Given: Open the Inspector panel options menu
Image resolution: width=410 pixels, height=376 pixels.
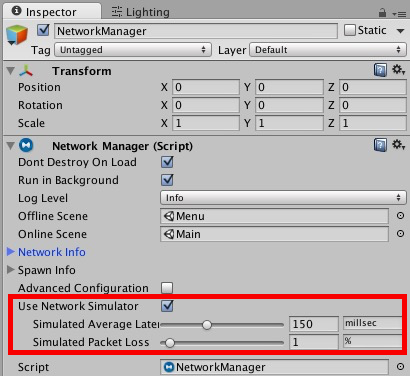Looking at the screenshot, I should [399, 14].
